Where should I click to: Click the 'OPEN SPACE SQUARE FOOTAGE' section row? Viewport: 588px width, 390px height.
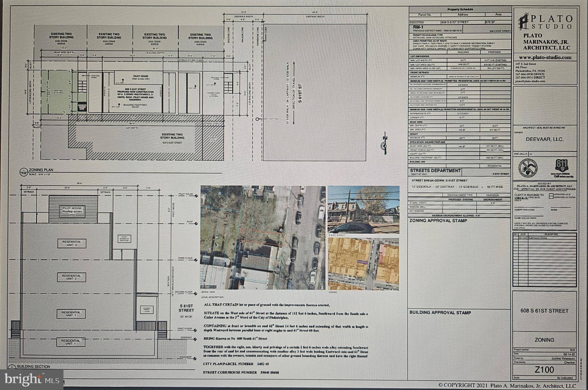click(460, 142)
